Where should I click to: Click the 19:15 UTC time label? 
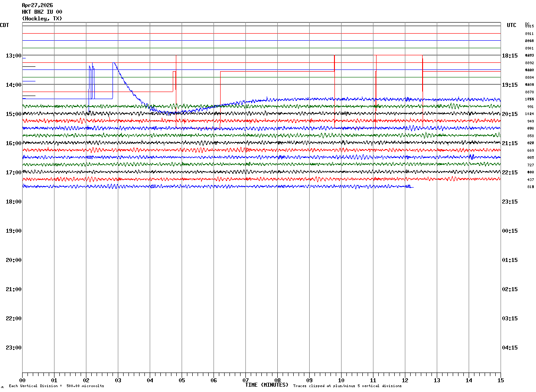(510, 85)
